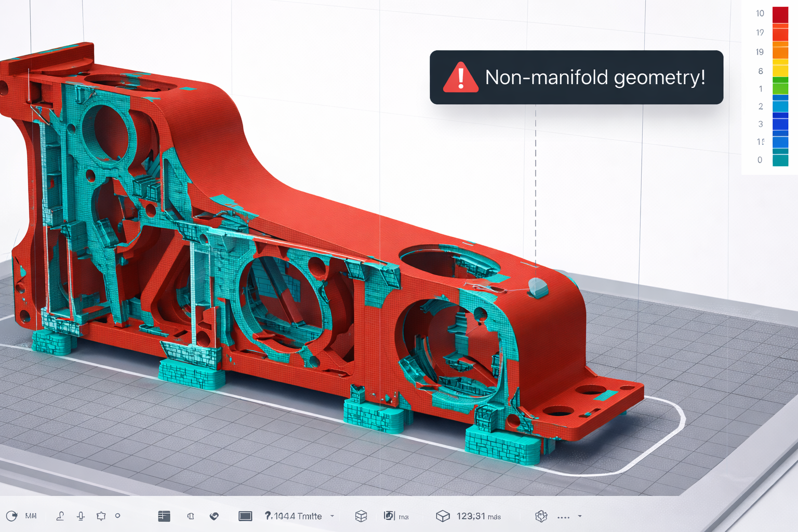Select the dark blue legend swatch labeled 3
The image size is (798, 532).
point(780,124)
